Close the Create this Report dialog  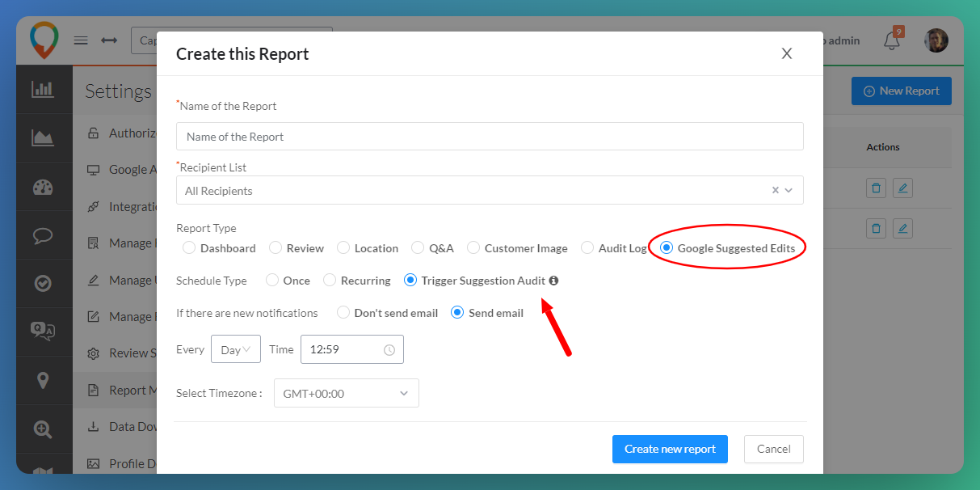(786, 53)
